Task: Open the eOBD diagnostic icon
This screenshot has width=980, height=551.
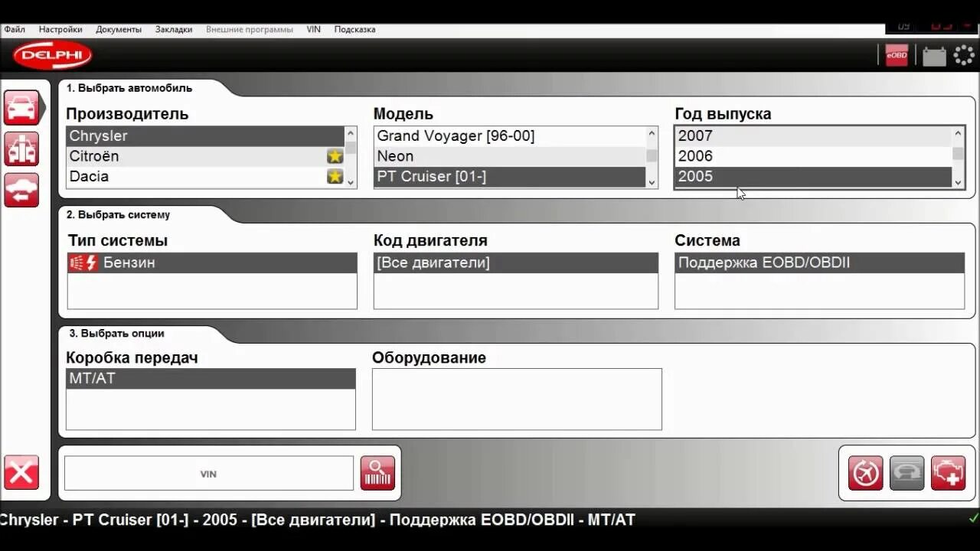Action: click(x=894, y=55)
